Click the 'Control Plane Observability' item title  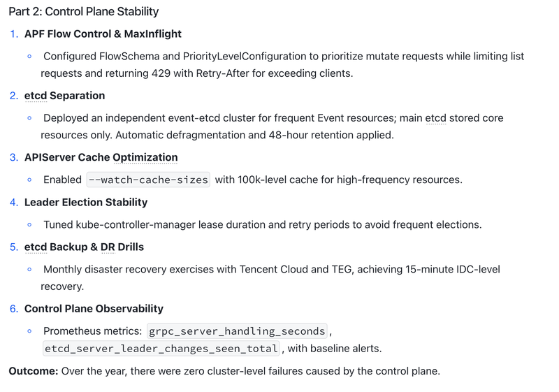[94, 309]
